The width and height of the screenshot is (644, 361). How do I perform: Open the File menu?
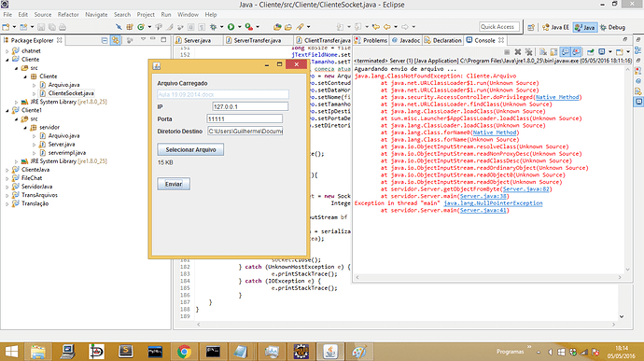(7, 14)
